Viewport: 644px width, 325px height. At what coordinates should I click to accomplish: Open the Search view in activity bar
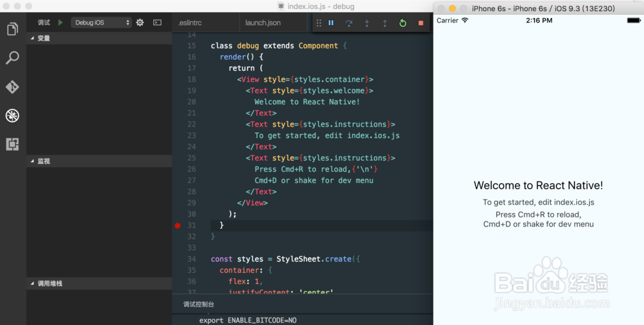click(12, 58)
